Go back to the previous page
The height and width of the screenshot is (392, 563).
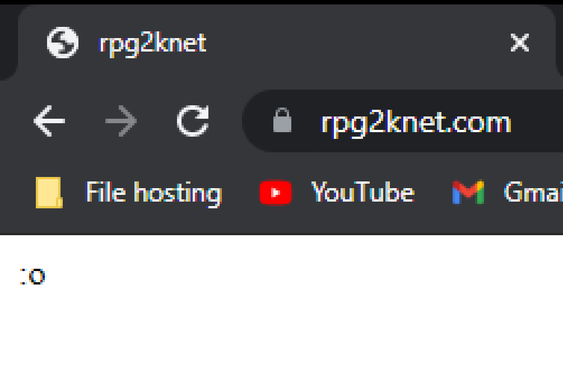coord(49,121)
